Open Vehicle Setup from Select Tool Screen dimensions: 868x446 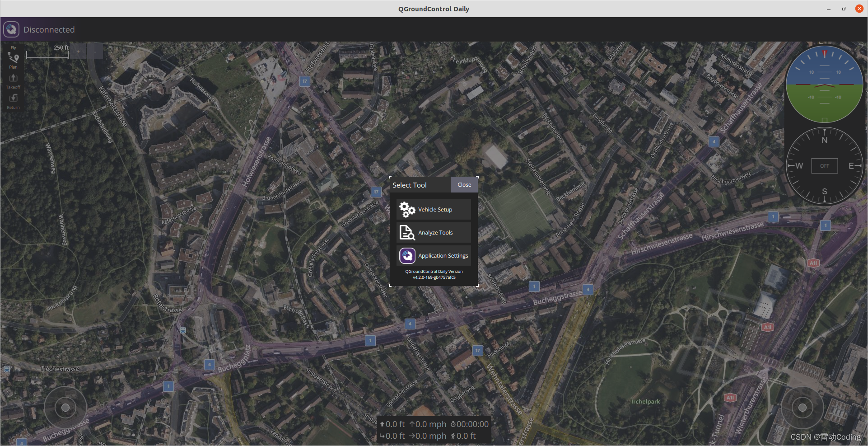click(x=434, y=210)
